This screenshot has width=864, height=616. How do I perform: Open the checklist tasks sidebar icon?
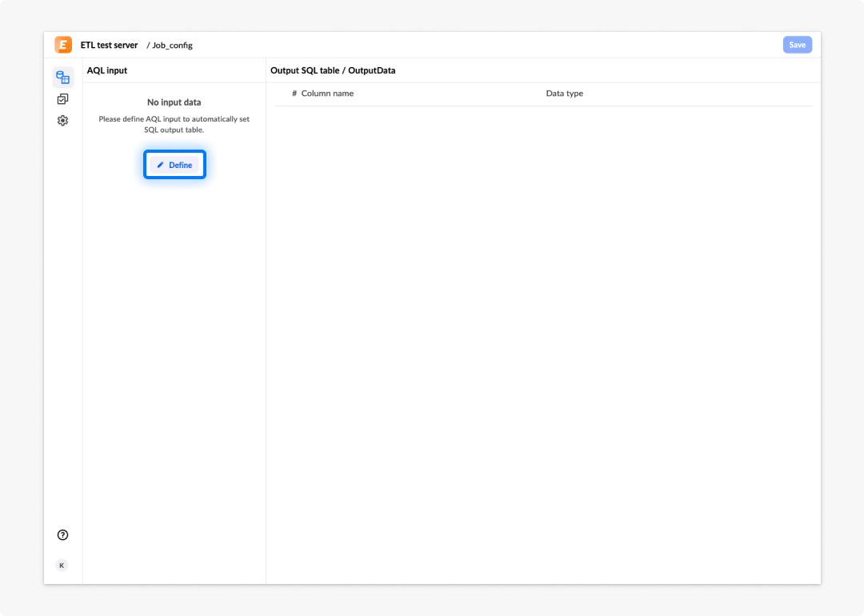[x=63, y=99]
